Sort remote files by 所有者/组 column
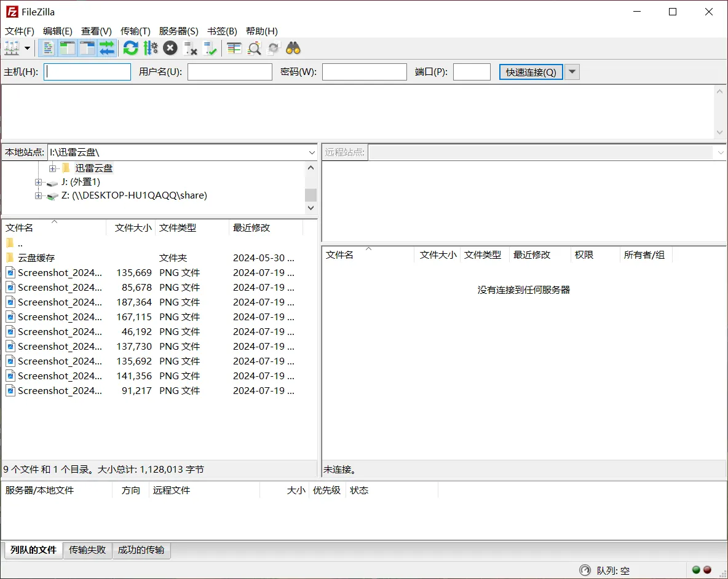 pos(646,254)
